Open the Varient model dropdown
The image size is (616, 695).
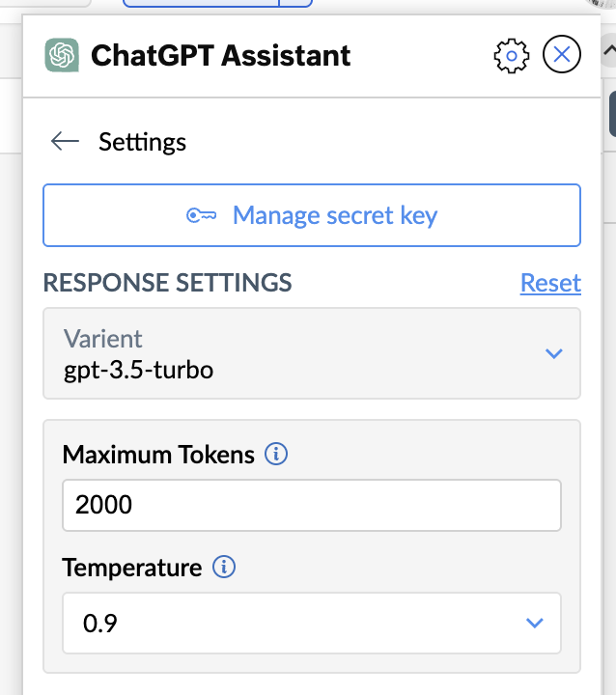pyautogui.click(x=311, y=353)
